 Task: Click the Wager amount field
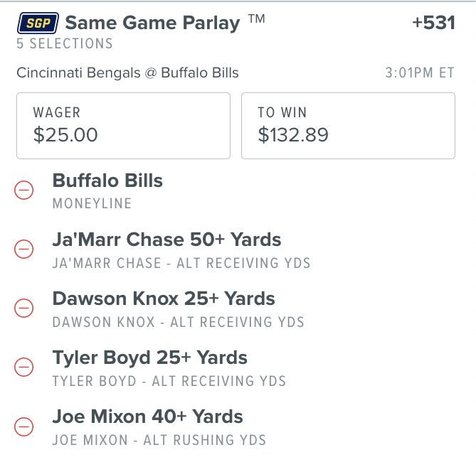point(123,125)
